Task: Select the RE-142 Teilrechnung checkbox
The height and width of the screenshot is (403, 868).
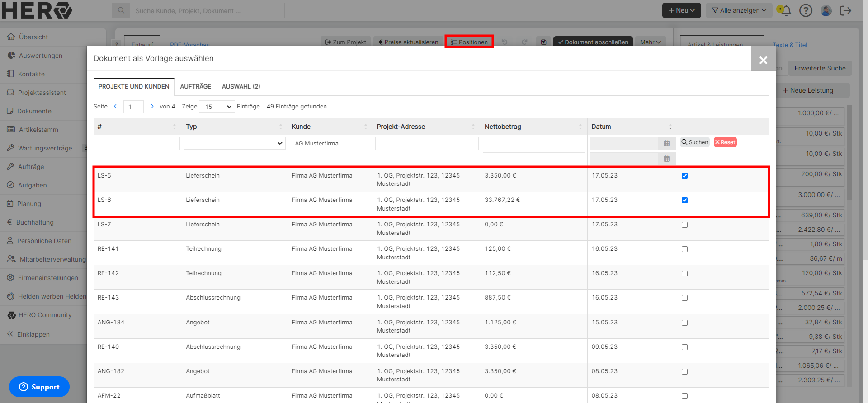Action: pyautogui.click(x=684, y=273)
